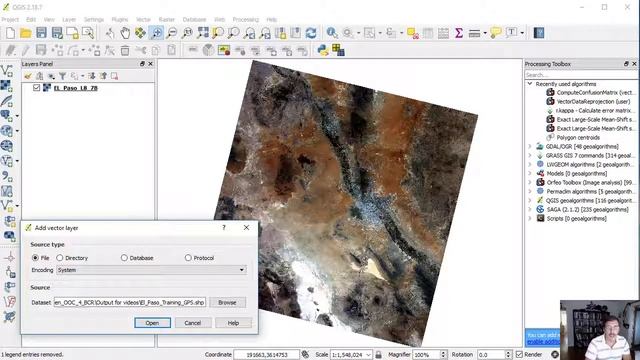Image resolution: width=640 pixels, height=360 pixels.
Task: Click the Help icon in the toolbar
Action: (x=539, y=33)
